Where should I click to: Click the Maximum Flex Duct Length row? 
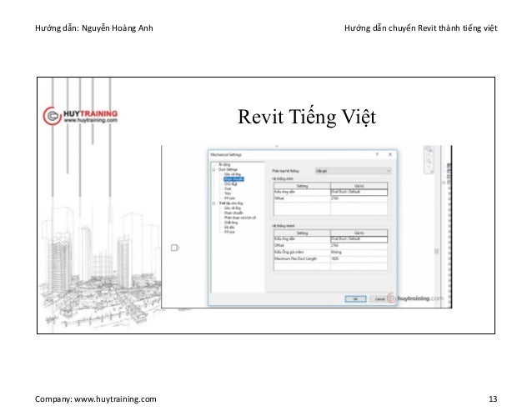(330, 258)
